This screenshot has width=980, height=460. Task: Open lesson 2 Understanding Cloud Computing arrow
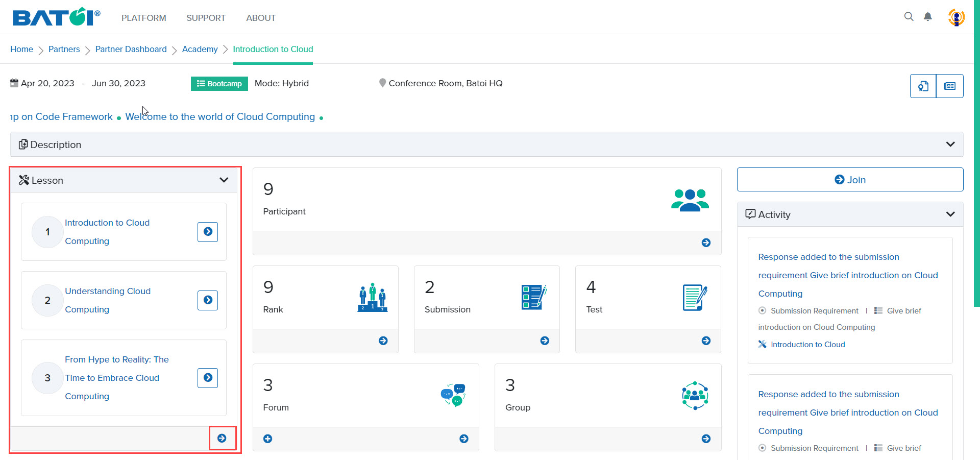pos(208,300)
